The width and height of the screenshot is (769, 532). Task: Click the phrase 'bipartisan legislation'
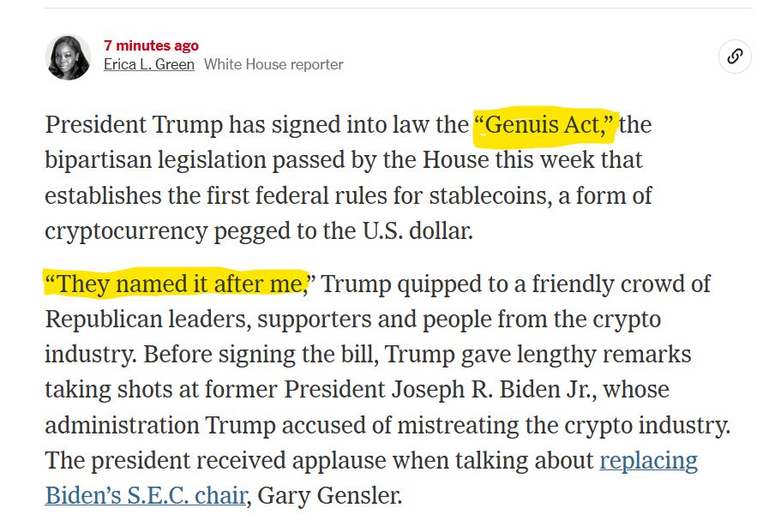click(156, 161)
